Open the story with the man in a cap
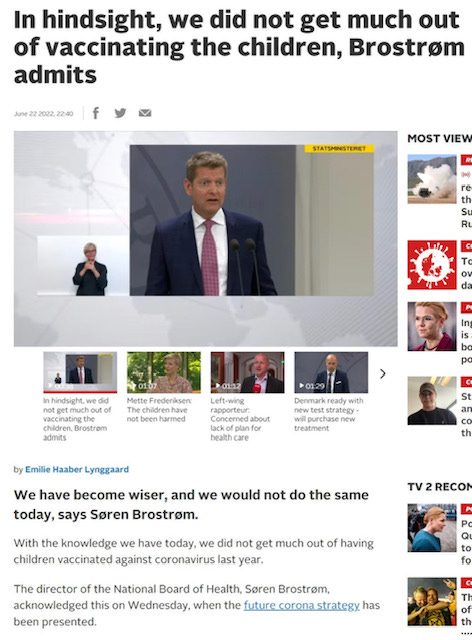Image resolution: width=472 pixels, height=640 pixels. point(432,401)
